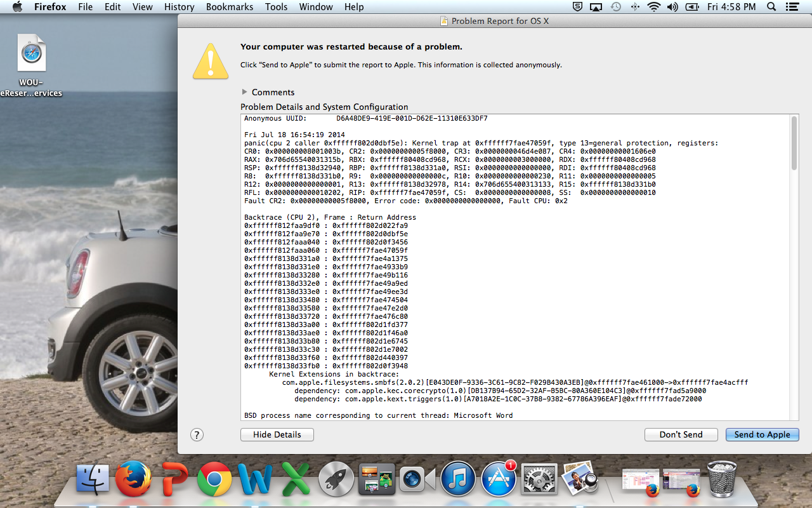The height and width of the screenshot is (508, 812).
Task: Click the 'Fault CR2' error code line
Action: (406, 201)
